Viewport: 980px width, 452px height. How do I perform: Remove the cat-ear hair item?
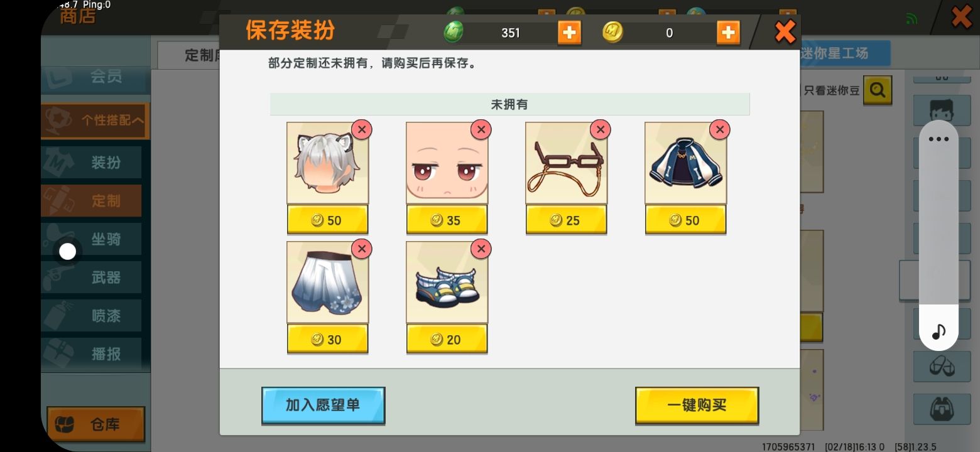[361, 129]
